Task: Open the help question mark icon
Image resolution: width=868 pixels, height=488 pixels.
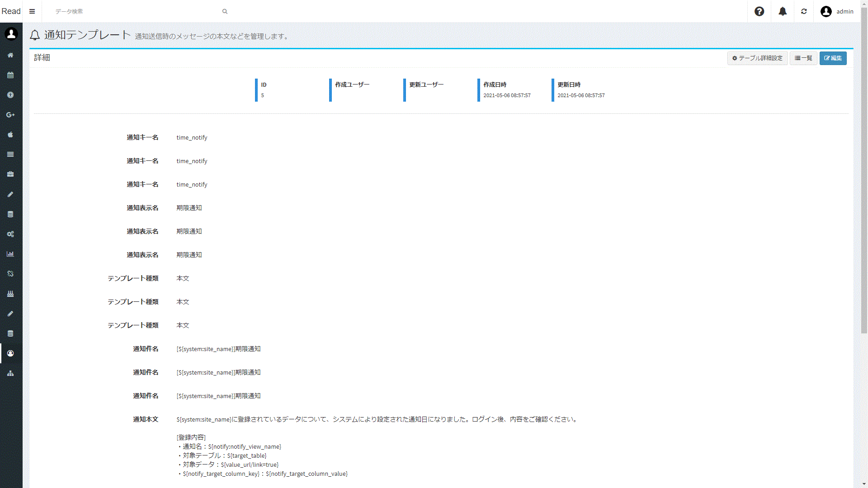Action: [x=759, y=11]
